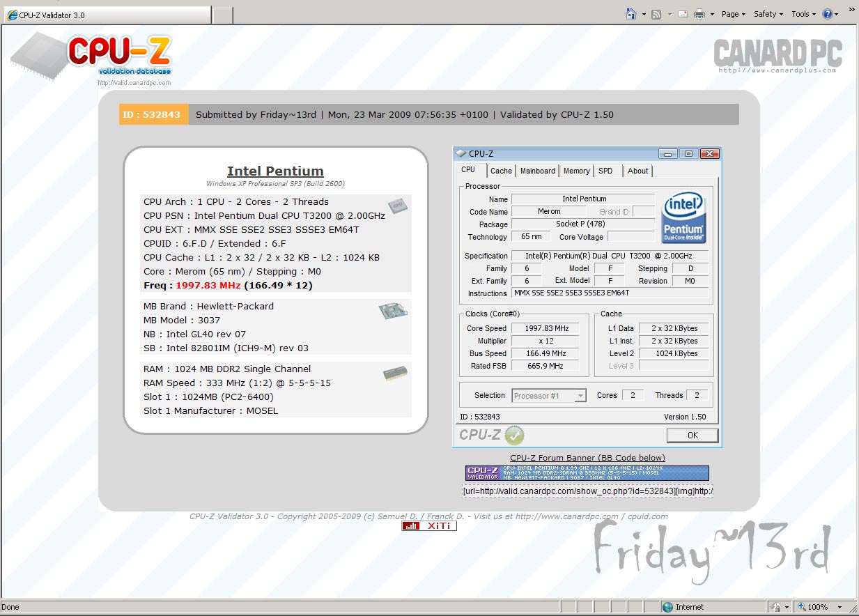Switch to the Memory tab in CPU-Z
The height and width of the screenshot is (616, 859).
click(576, 171)
